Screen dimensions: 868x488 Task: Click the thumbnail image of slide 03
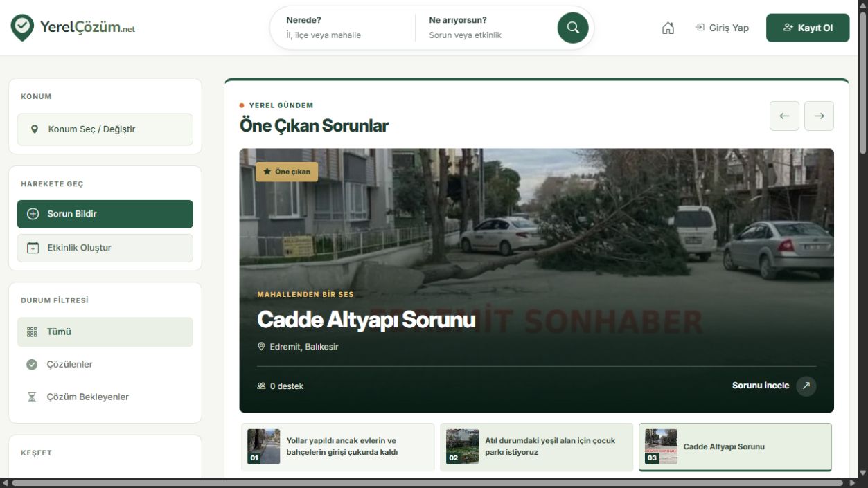coord(662,446)
